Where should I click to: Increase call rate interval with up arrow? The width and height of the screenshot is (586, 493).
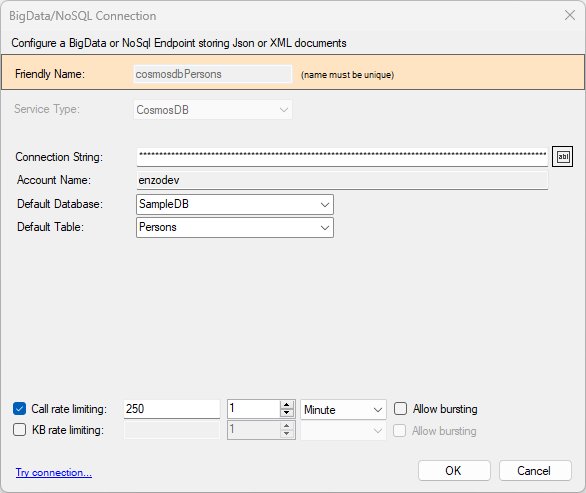(x=286, y=405)
